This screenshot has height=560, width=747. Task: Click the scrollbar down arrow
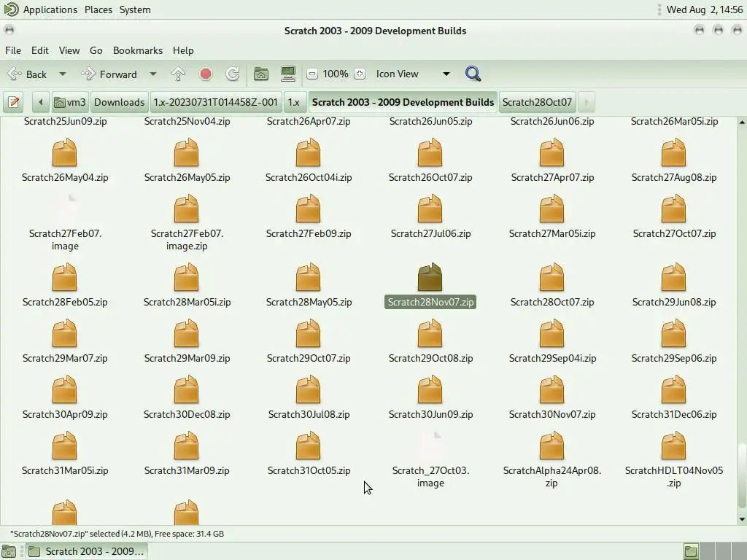pyautogui.click(x=742, y=519)
